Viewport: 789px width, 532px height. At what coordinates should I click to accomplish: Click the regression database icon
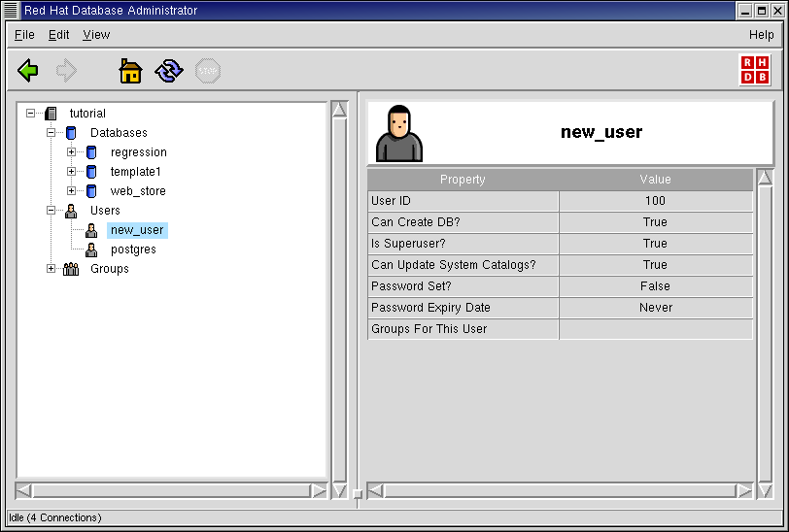point(91,151)
